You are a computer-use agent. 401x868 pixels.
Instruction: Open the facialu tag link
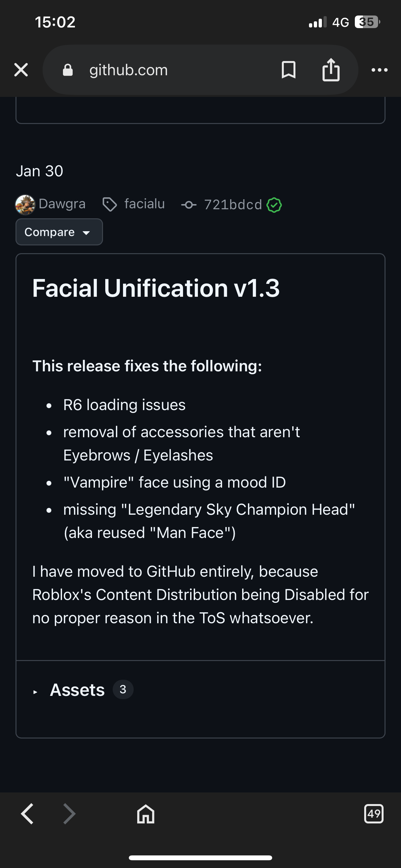144,204
